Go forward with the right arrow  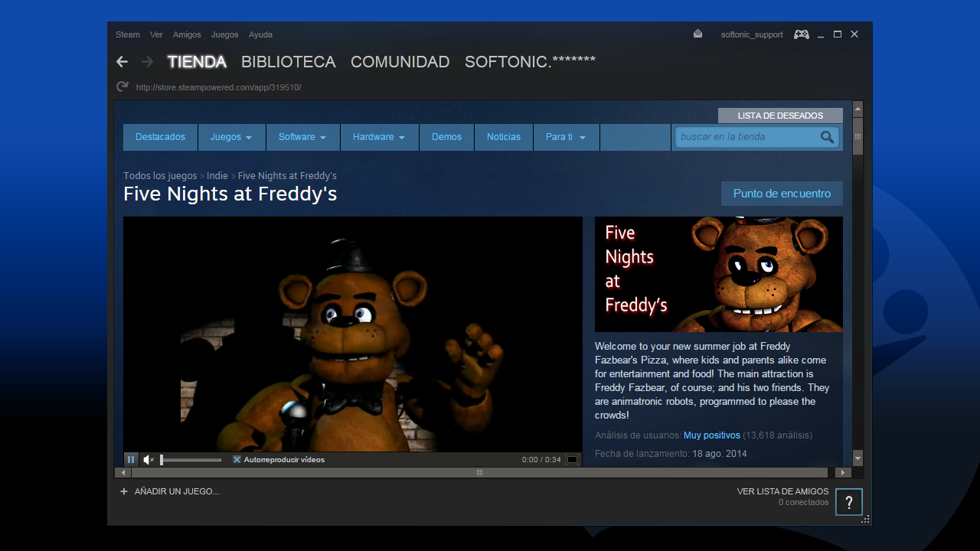(147, 62)
